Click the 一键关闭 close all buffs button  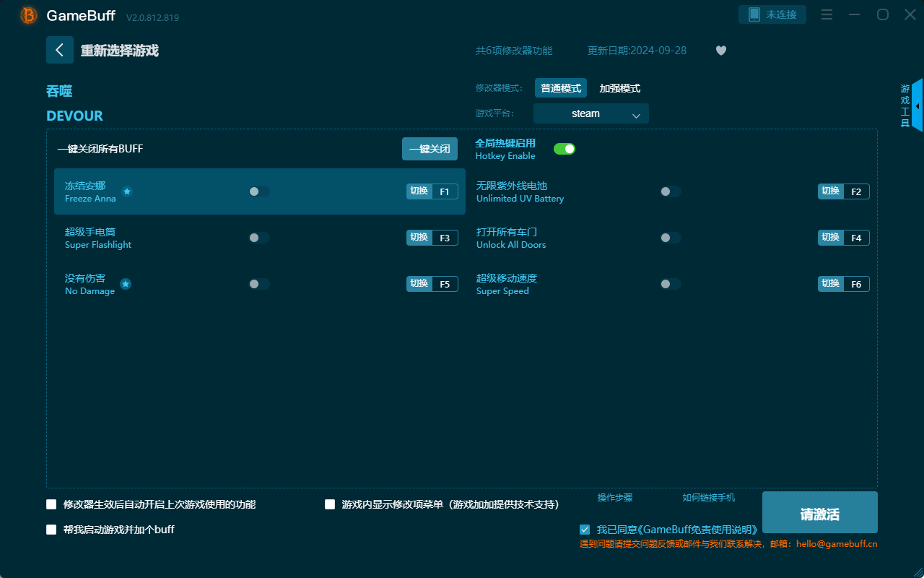click(430, 148)
